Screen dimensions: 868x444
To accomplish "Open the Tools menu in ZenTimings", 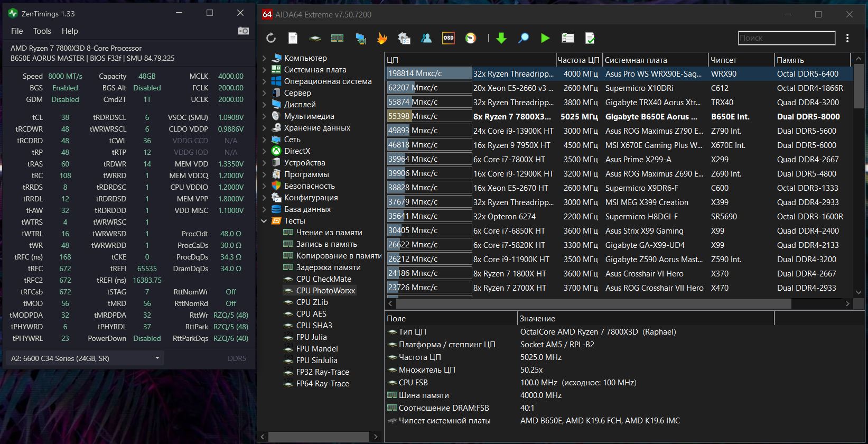I will pyautogui.click(x=42, y=31).
